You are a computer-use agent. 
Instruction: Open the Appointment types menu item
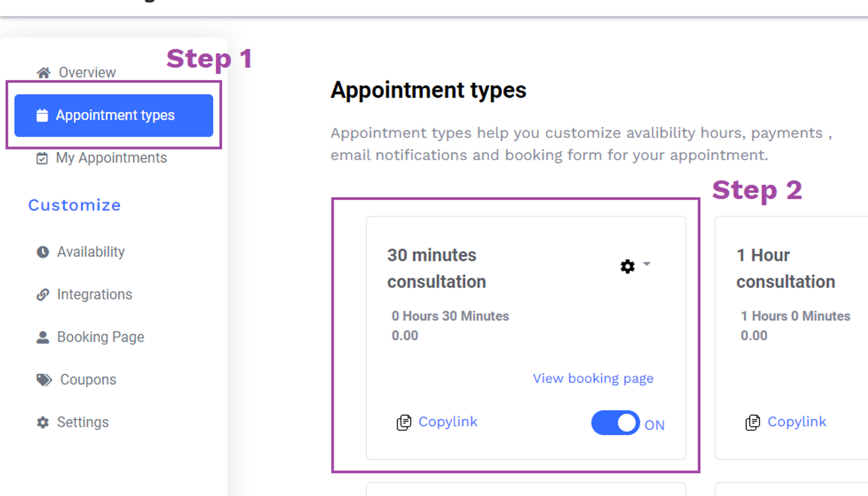click(x=114, y=116)
